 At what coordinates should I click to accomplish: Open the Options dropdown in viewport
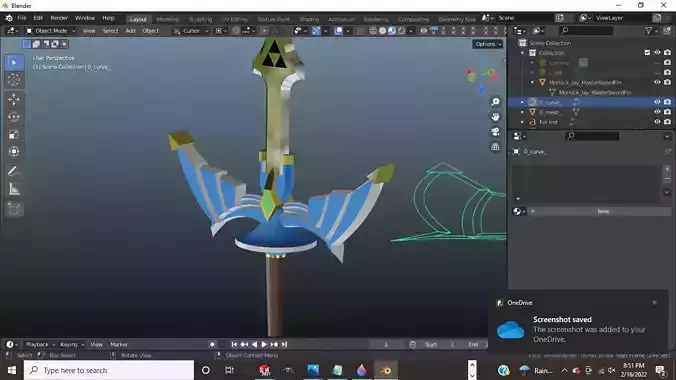(x=488, y=44)
